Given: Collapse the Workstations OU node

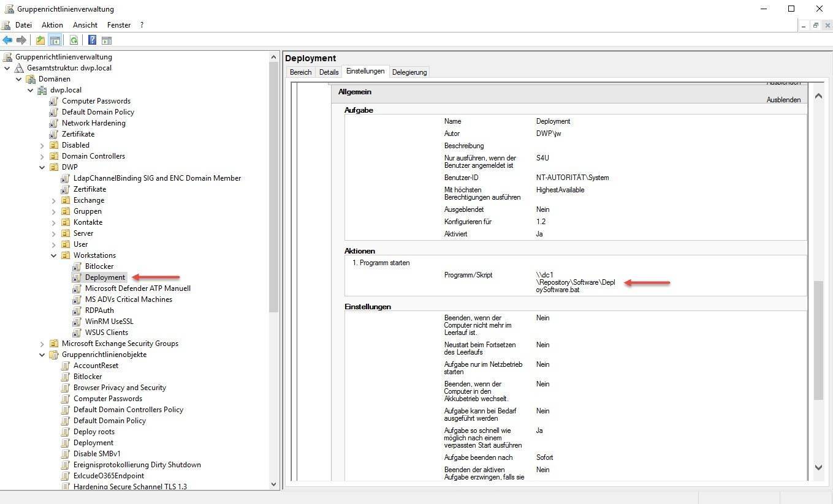Looking at the screenshot, I should tap(54, 255).
